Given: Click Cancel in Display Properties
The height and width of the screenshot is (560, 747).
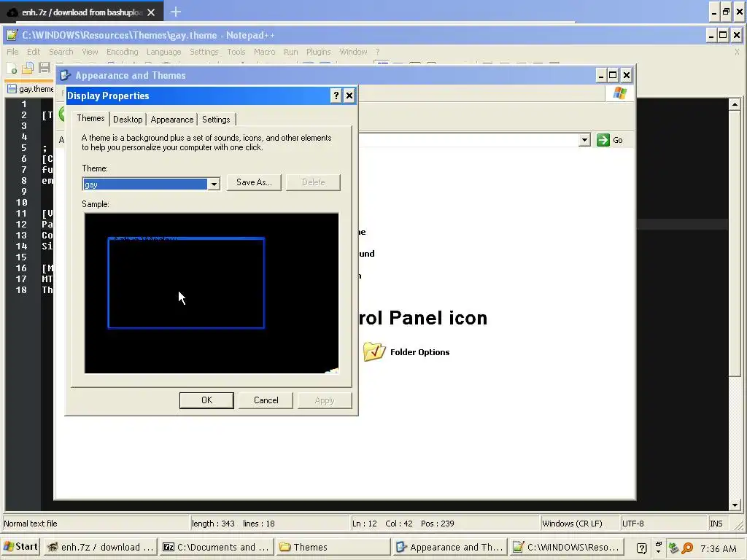Looking at the screenshot, I should tap(266, 400).
